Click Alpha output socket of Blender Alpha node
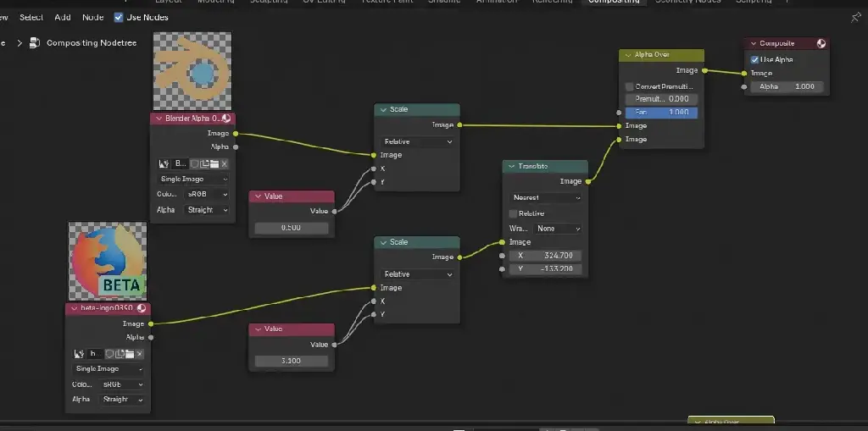Screen dimensions: 868x431 (x=236, y=147)
